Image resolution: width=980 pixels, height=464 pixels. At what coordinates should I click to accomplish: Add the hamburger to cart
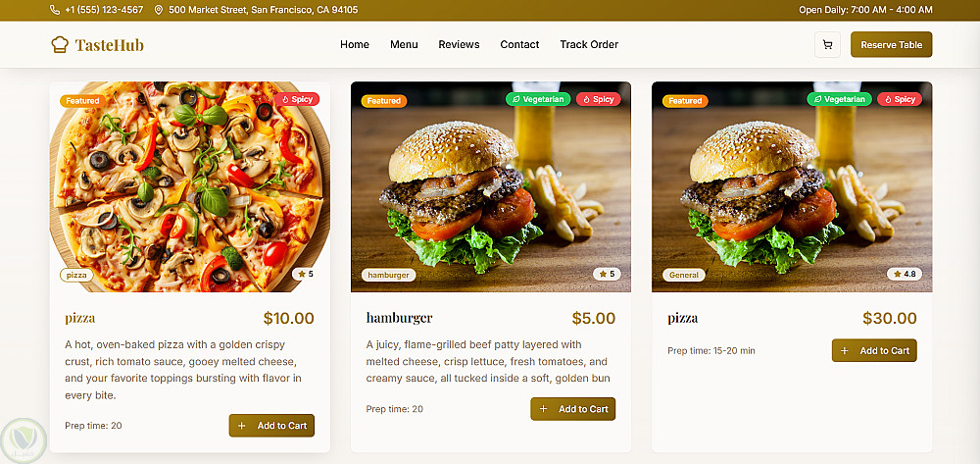[x=572, y=409]
